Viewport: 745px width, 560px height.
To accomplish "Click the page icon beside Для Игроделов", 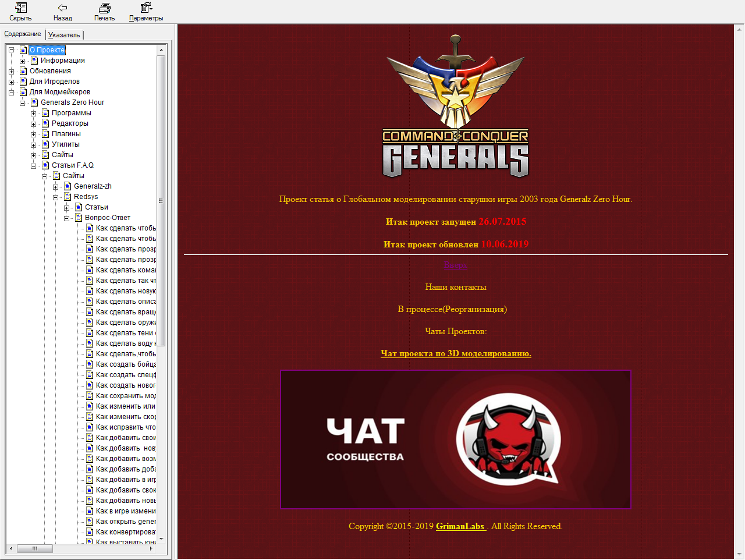I will click(x=23, y=81).
